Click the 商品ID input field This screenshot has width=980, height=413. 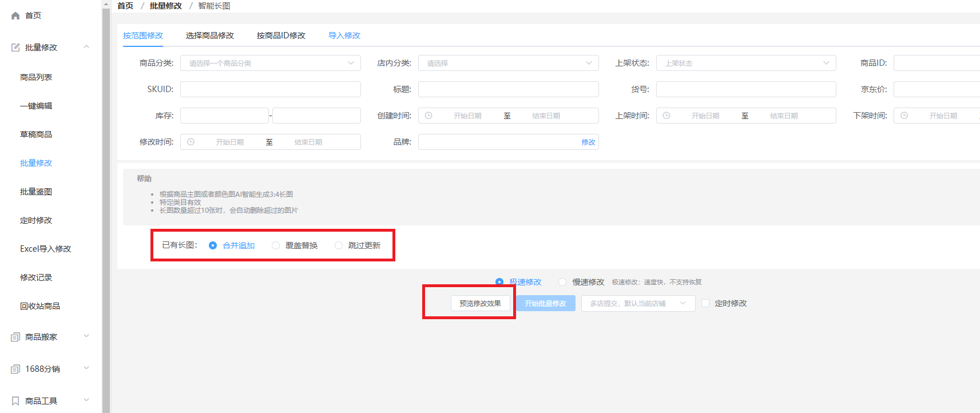[x=937, y=63]
